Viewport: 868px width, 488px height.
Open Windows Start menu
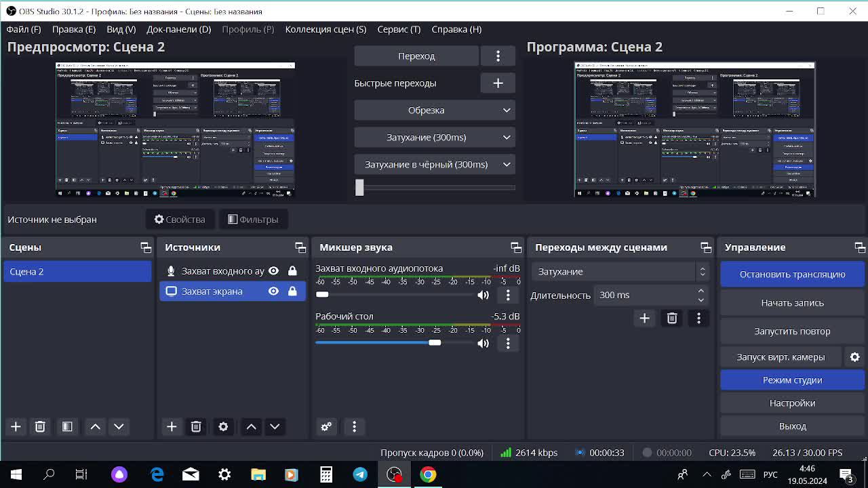pos(16,474)
